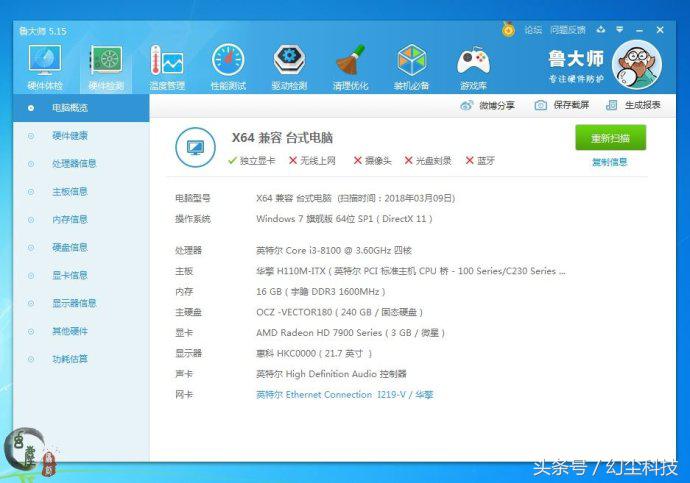
Task: Click the skin icon beside 问题反馈
Action: coord(601,30)
